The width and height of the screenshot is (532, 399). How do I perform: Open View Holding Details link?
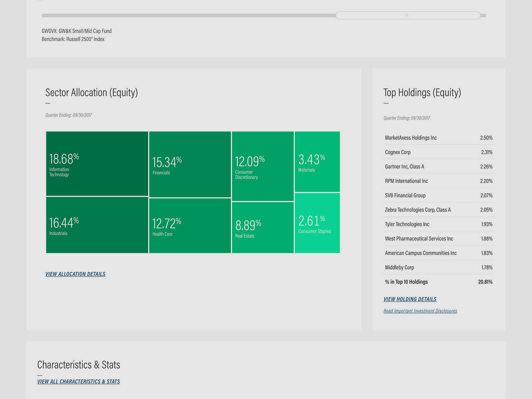click(410, 299)
